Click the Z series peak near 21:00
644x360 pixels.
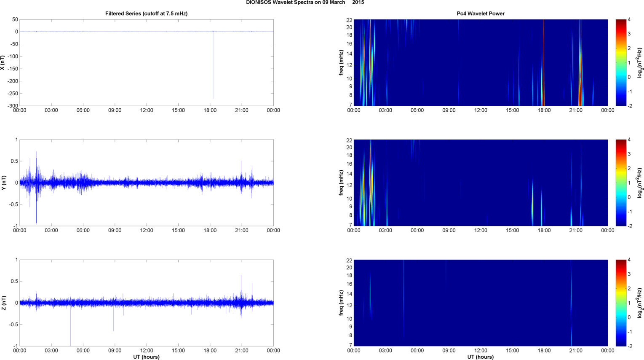[x=241, y=296]
